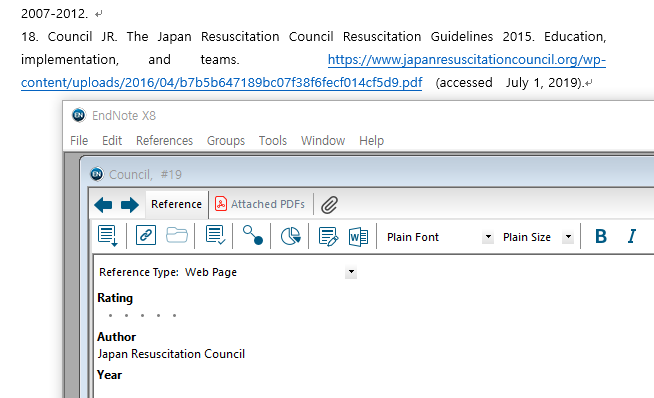Open the Plain Font dropdown
Viewport: 654px width, 398px height.
pos(488,237)
